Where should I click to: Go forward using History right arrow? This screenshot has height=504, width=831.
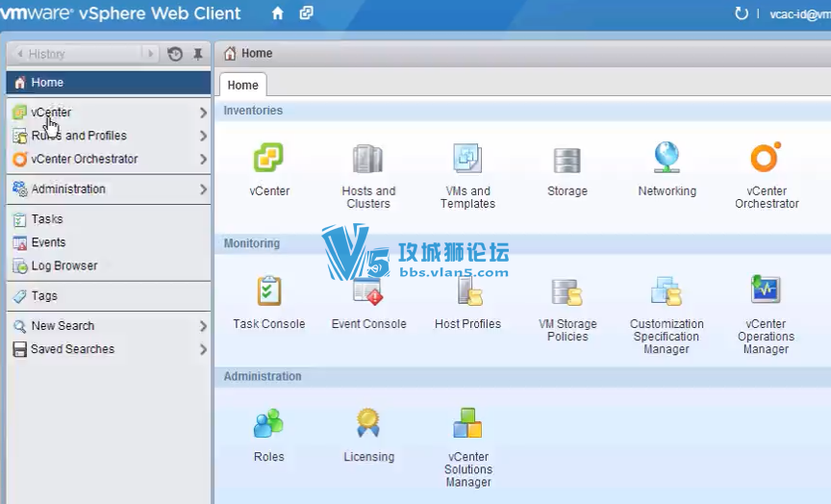[x=151, y=54]
